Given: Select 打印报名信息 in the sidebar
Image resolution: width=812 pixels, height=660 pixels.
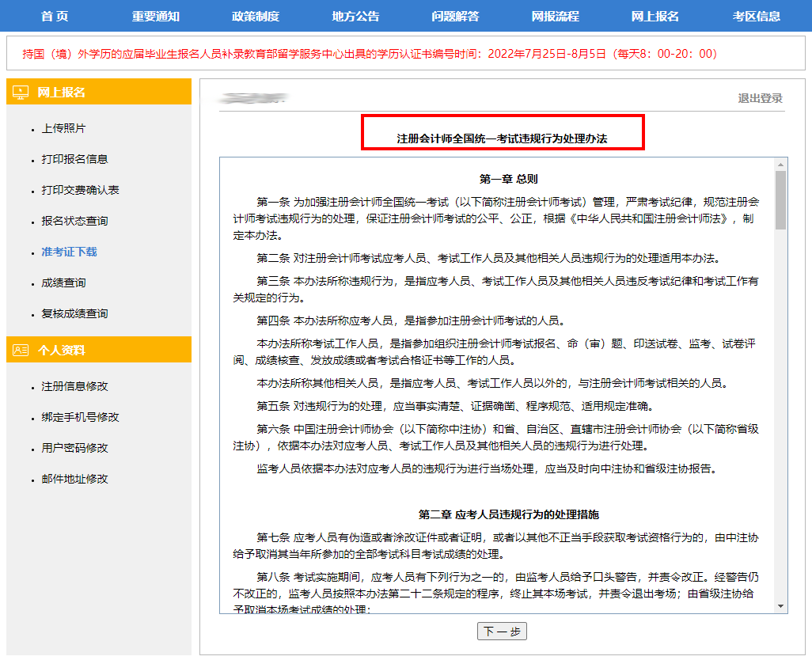Looking at the screenshot, I should coord(74,159).
